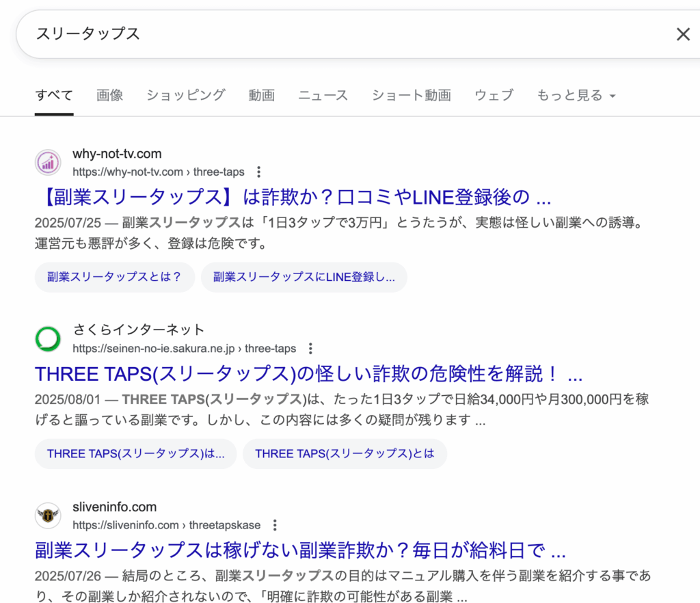This screenshot has width=700, height=603.
Task: Click the seinen-no-ie.sakura.ne.jp › three-taps URL
Action: click(184, 348)
